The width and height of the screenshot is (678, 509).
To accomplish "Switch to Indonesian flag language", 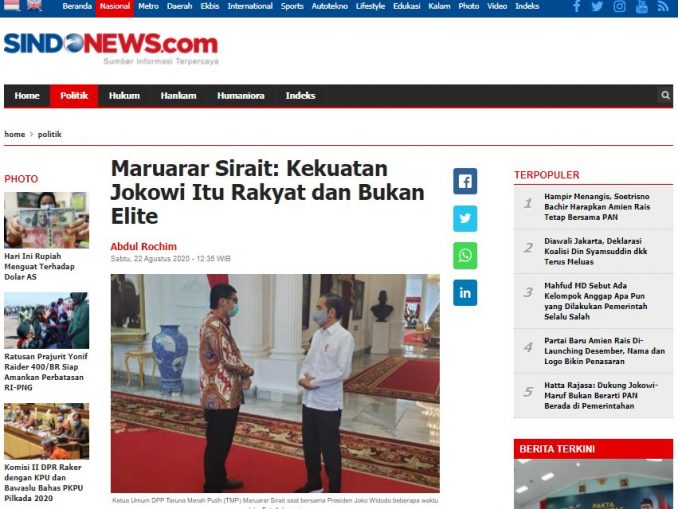I will click(x=12, y=5).
